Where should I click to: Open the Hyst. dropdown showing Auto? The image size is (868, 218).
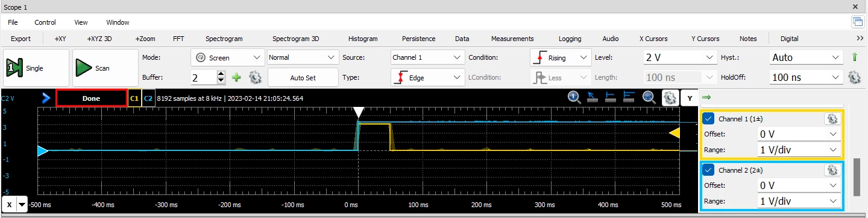pyautogui.click(x=806, y=58)
